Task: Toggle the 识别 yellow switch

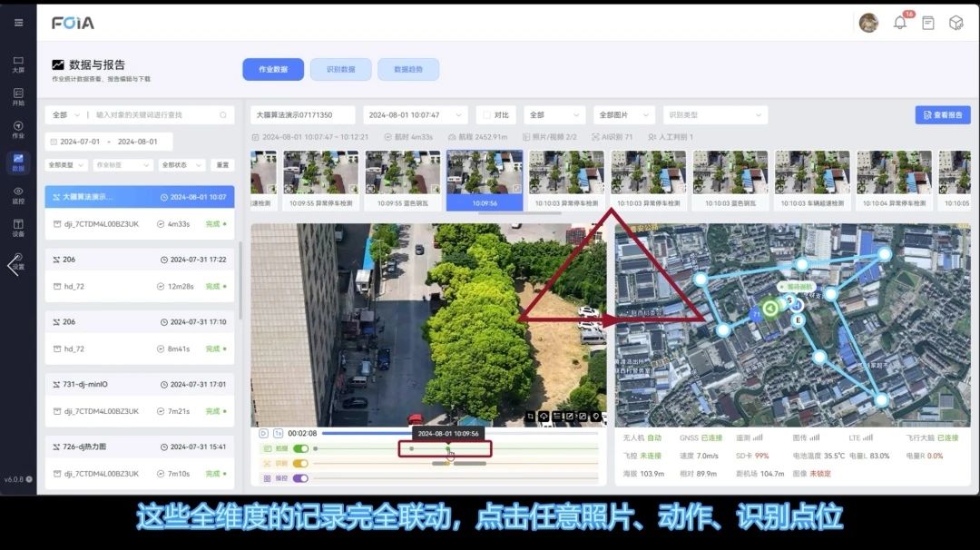Action: [299, 464]
